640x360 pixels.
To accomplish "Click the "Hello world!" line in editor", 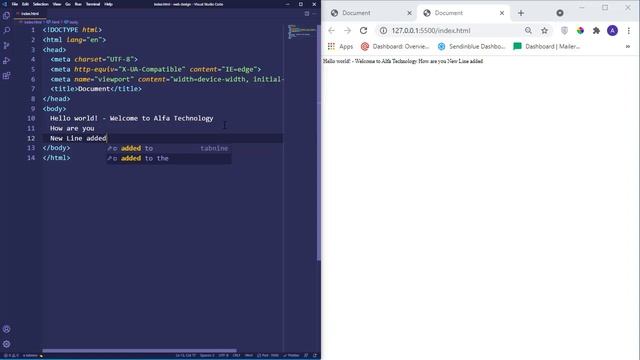I will pos(131,118).
